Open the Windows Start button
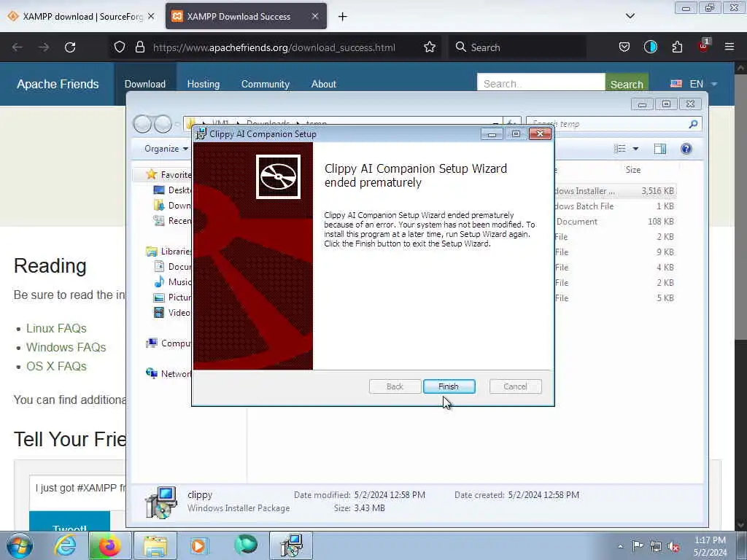 coord(20,545)
